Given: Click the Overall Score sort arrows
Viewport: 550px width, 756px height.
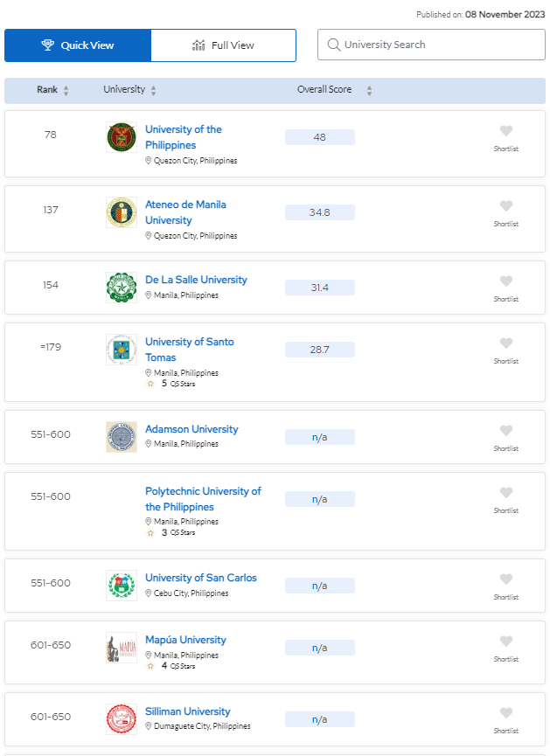Looking at the screenshot, I should [x=368, y=90].
